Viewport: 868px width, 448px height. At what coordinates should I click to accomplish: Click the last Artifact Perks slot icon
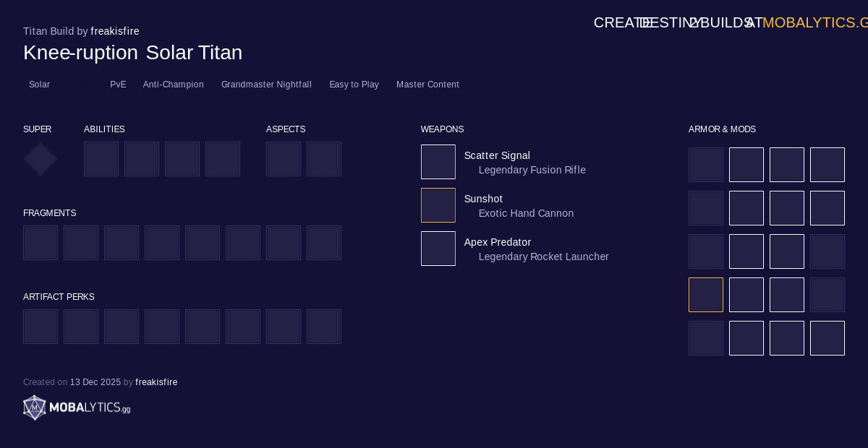click(x=324, y=327)
